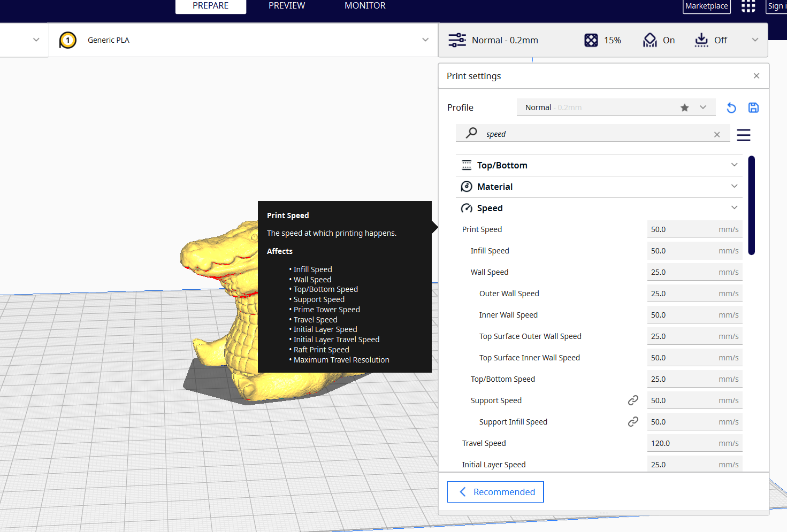
Task: Open the Marketplace button
Action: (706, 6)
